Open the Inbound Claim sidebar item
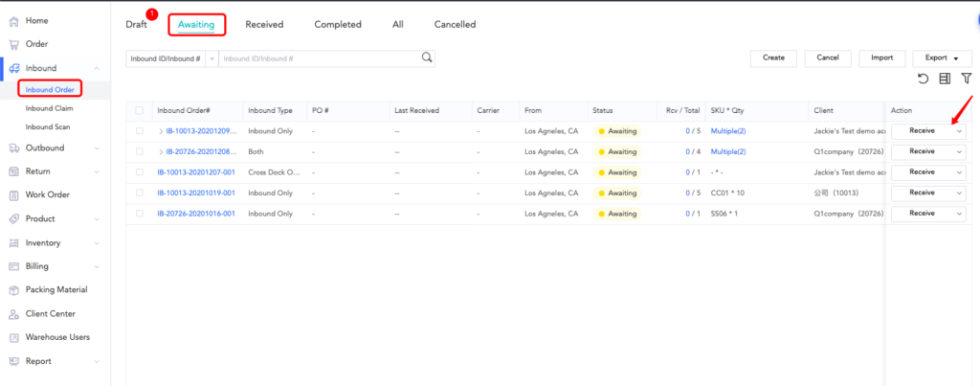Viewport: 980px width, 386px height. coord(48,108)
